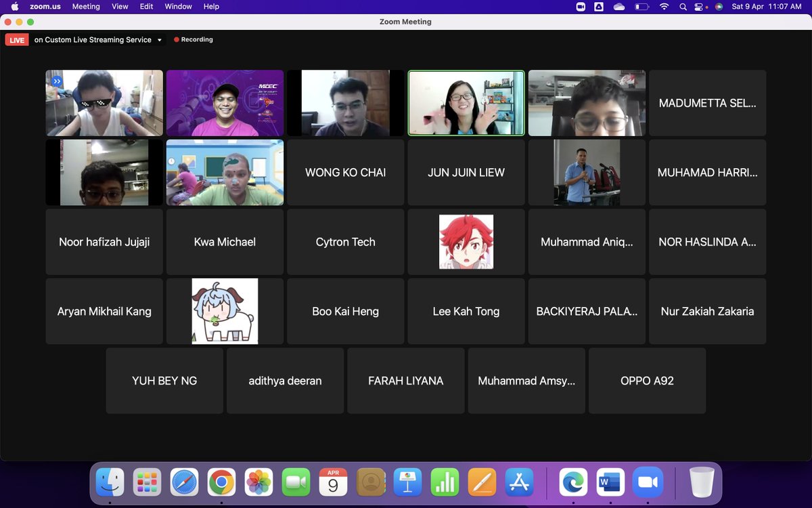The image size is (812, 508).
Task: Select Kwa Michael participant tile
Action: 225,242
